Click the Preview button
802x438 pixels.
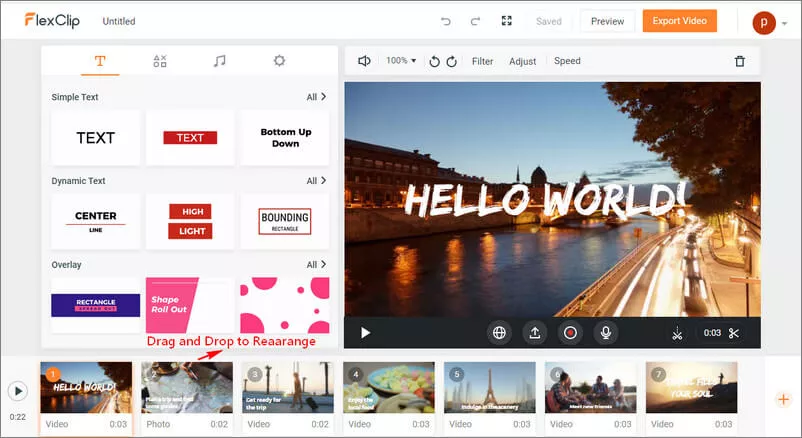pyautogui.click(x=607, y=21)
